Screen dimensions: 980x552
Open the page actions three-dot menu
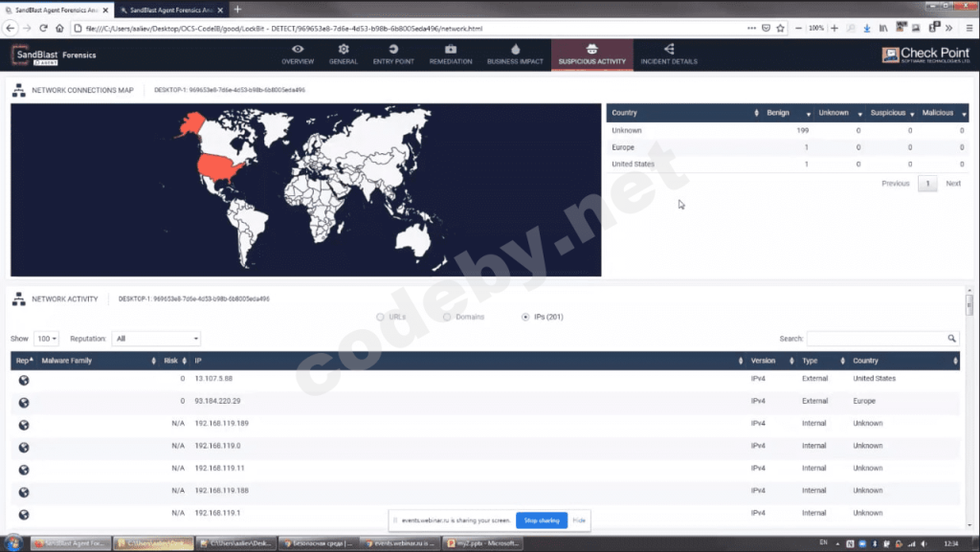click(x=751, y=28)
